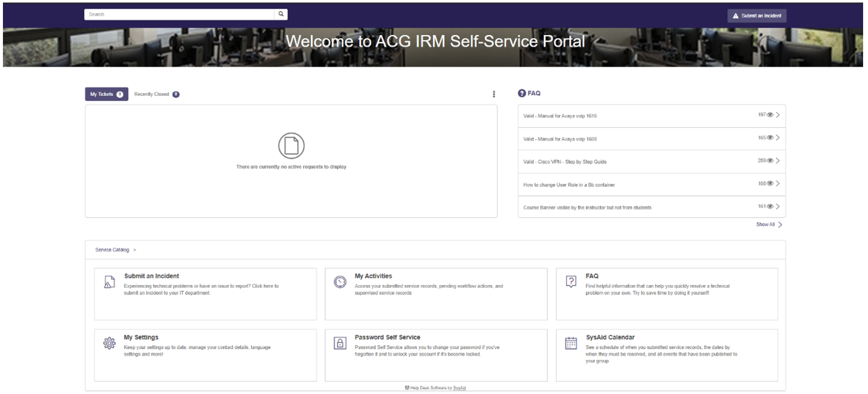Click eye icon on Avaya voip 1608 row

pyautogui.click(x=770, y=138)
